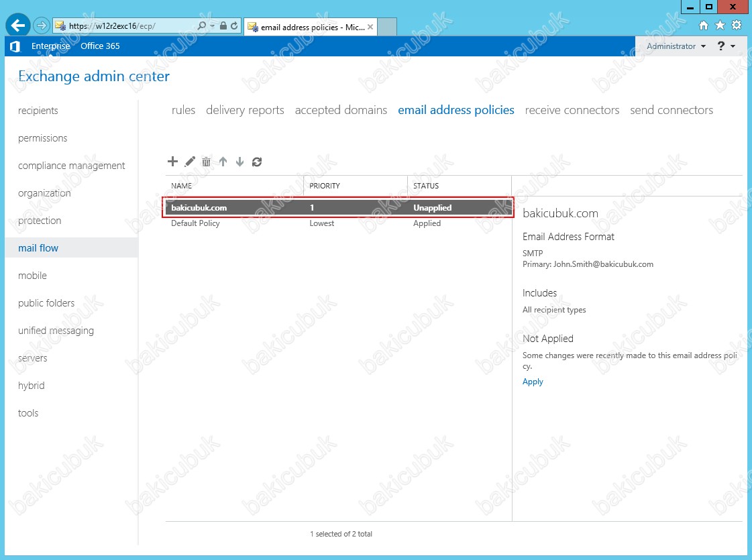Open hybrid section
The height and width of the screenshot is (560, 752).
(x=31, y=386)
